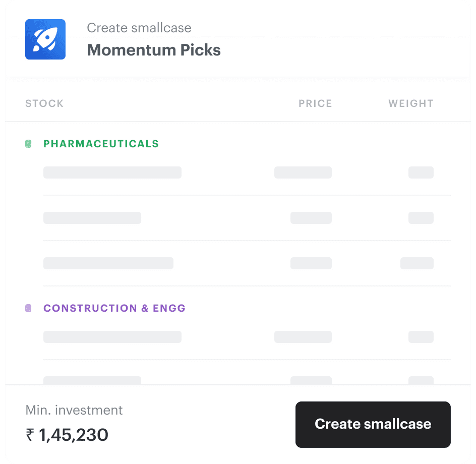Screen dimensions: 476x464
Task: Click the first Pharmaceuticals stock name placeholder
Action: pos(112,172)
